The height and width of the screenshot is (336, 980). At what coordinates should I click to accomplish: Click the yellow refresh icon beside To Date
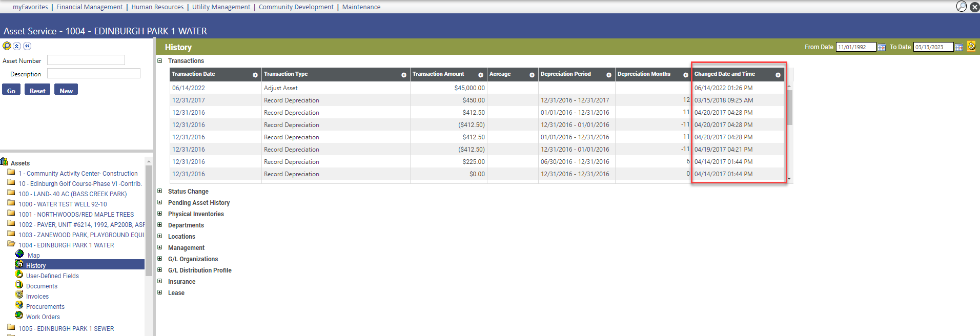pos(971,47)
